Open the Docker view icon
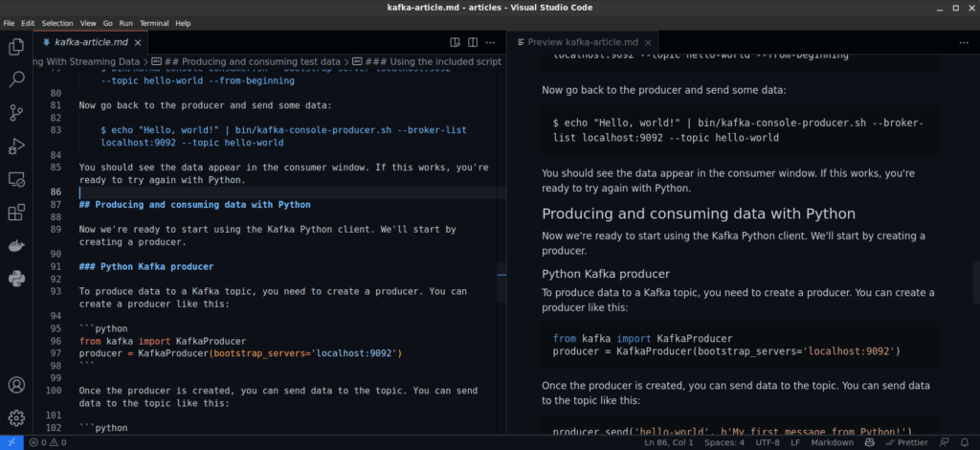Image resolution: width=980 pixels, height=450 pixels. point(16,246)
